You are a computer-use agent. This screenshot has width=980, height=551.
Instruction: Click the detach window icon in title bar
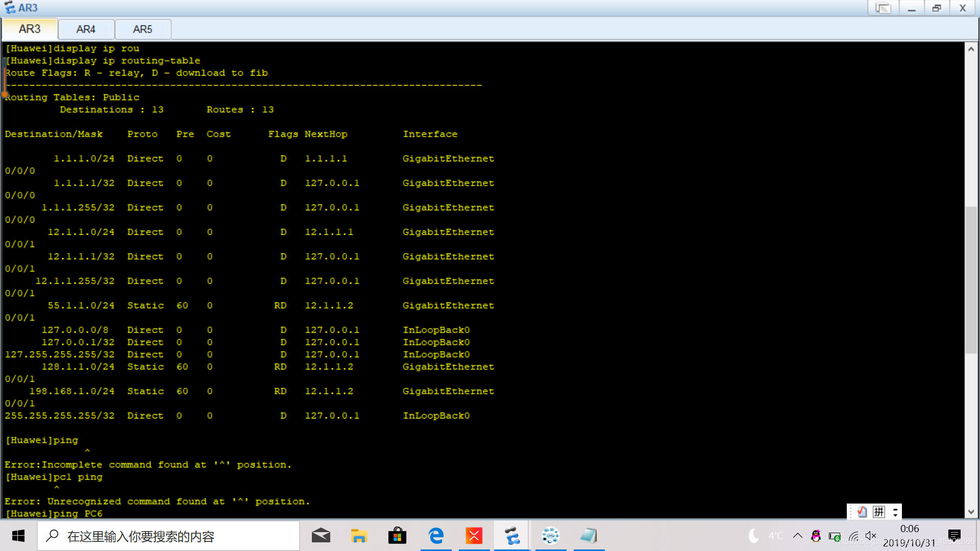pos(883,8)
